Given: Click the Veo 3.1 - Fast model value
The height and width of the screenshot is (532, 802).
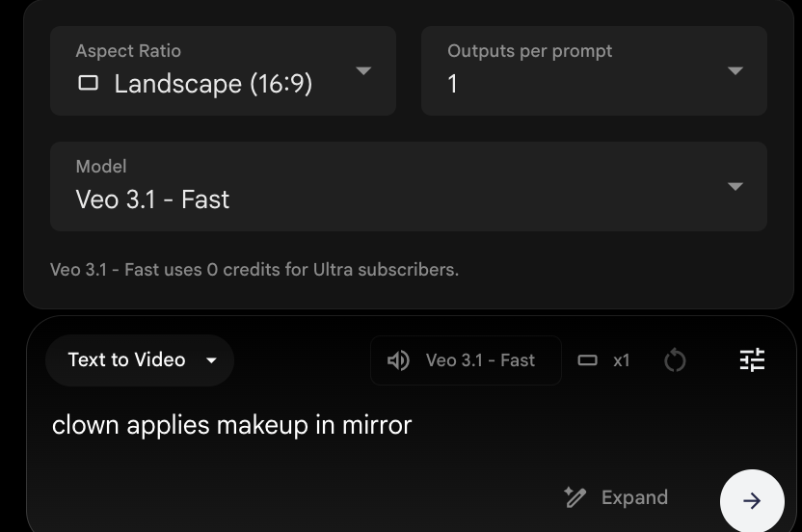Looking at the screenshot, I should (x=152, y=199).
